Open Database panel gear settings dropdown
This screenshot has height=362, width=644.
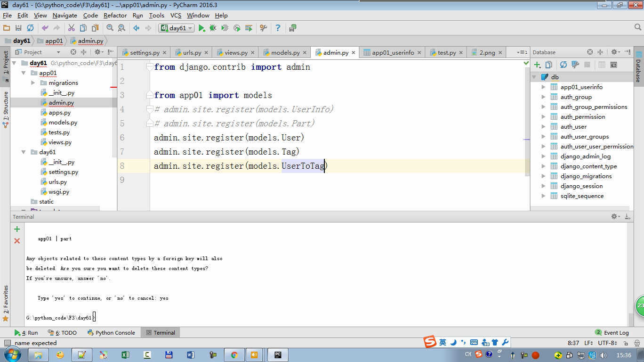[615, 52]
